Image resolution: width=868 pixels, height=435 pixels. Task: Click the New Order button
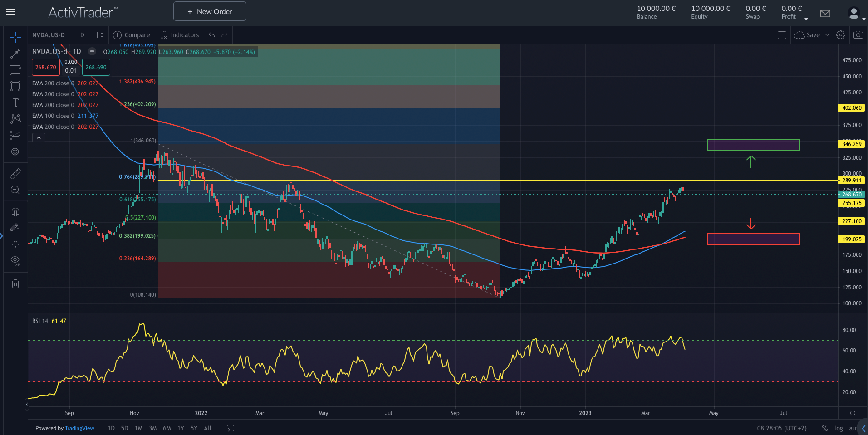tap(209, 11)
